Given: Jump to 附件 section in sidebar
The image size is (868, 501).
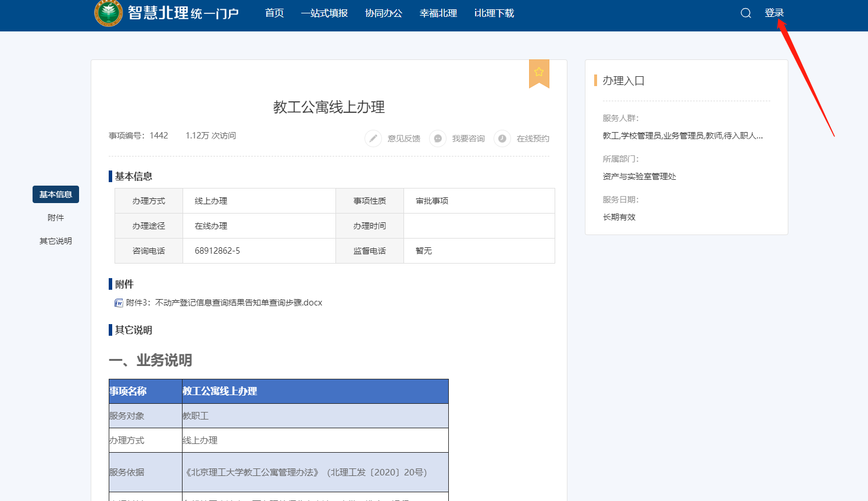Looking at the screenshot, I should tap(56, 218).
